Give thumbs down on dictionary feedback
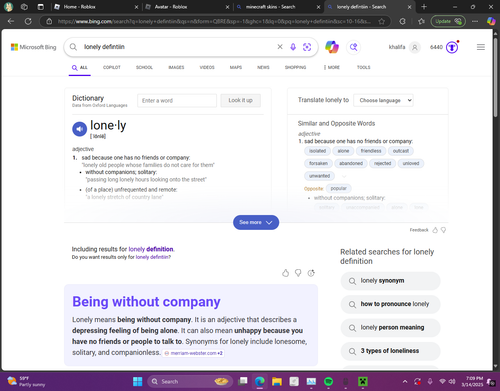Screen dimensions: 500x391 443,230
